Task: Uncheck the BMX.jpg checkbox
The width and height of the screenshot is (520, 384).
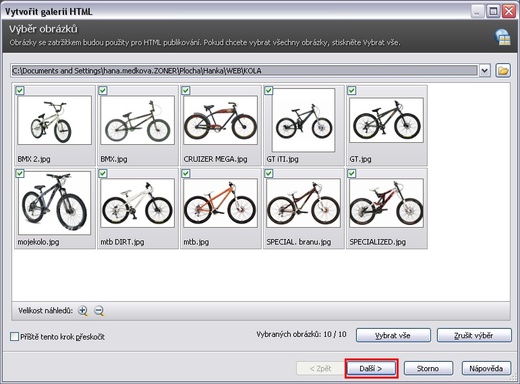Action: coord(103,90)
